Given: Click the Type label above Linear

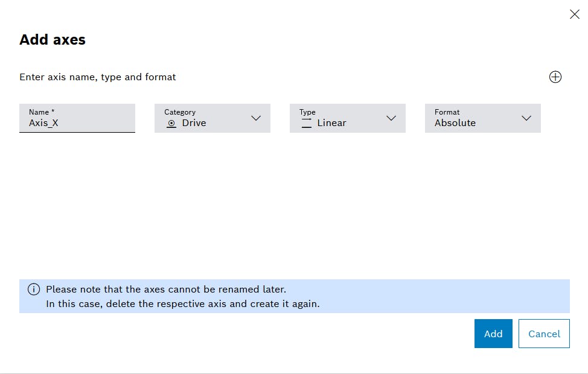Looking at the screenshot, I should [x=307, y=112].
